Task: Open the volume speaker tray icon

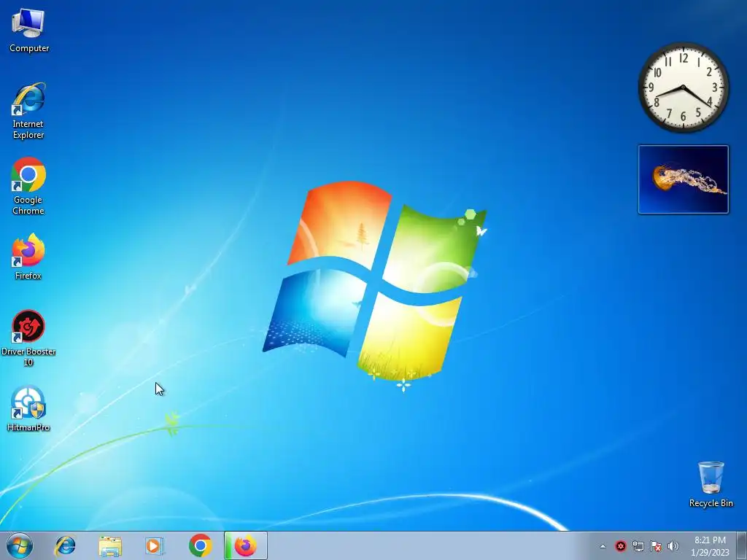Action: tap(673, 546)
